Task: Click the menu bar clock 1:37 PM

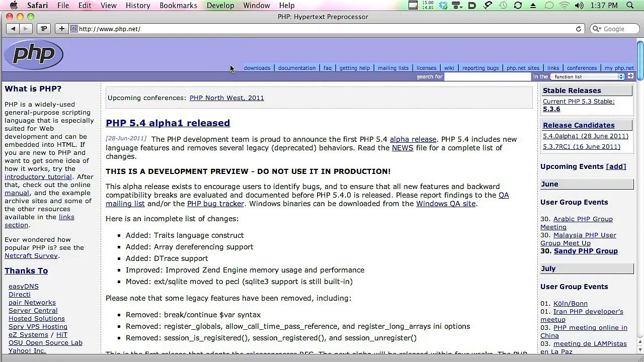Action: (x=604, y=6)
